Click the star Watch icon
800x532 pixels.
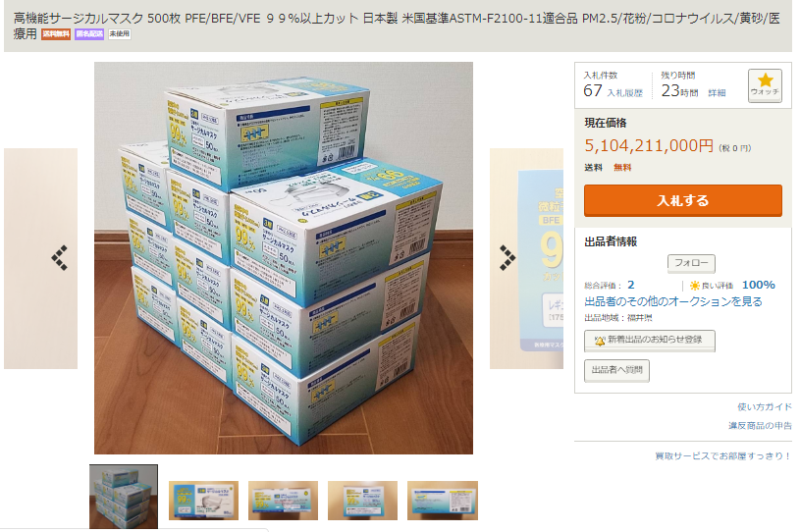pyautogui.click(x=765, y=85)
